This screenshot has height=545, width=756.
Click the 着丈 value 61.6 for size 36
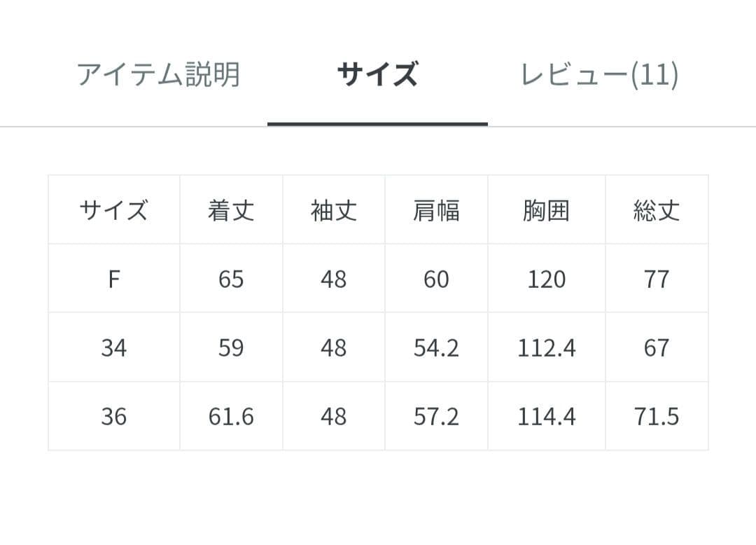[x=231, y=416]
